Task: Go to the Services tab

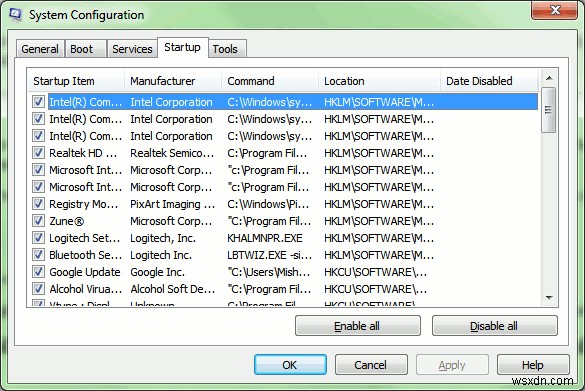Action: 132,49
